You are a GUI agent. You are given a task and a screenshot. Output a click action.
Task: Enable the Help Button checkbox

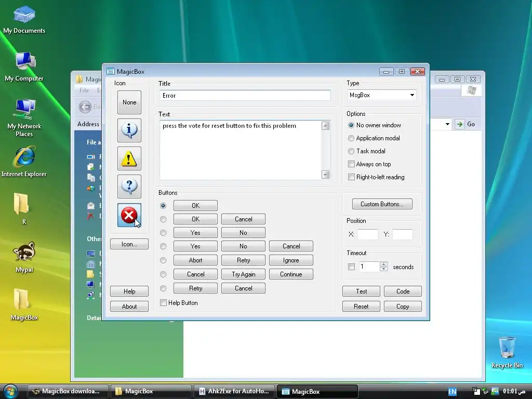pyautogui.click(x=163, y=303)
